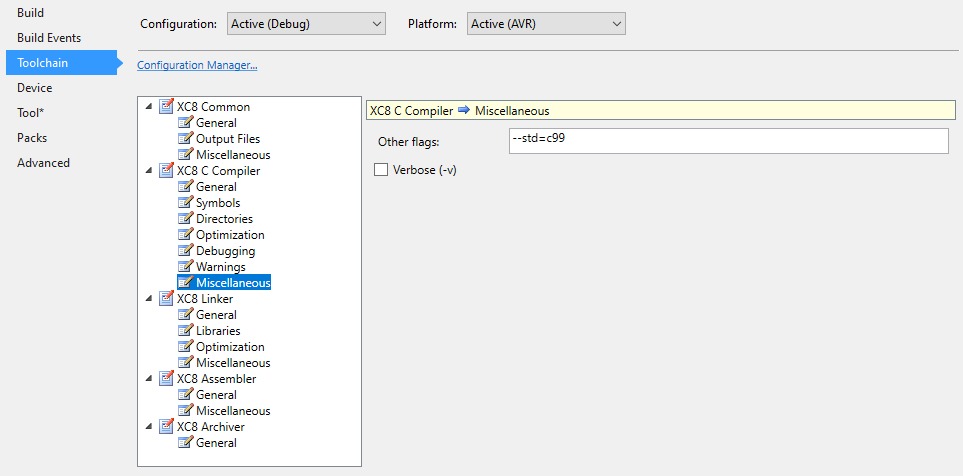Click the Output Files page icon

[185, 139]
